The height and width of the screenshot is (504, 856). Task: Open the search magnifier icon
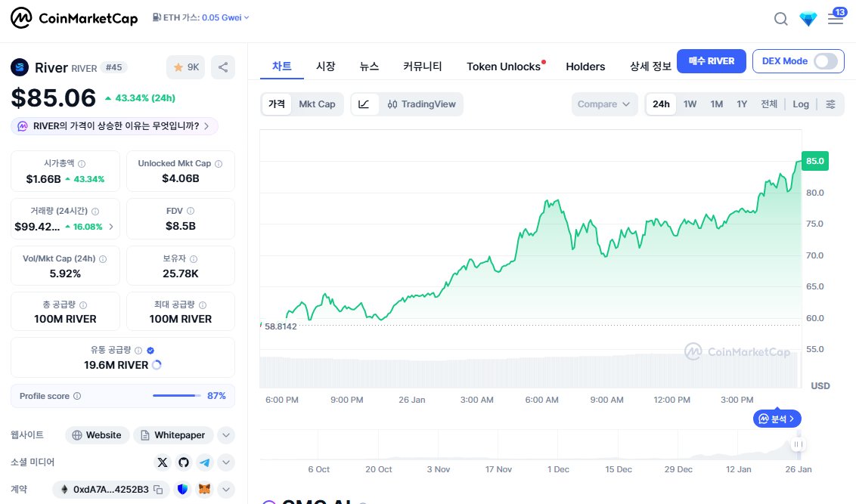tap(780, 19)
